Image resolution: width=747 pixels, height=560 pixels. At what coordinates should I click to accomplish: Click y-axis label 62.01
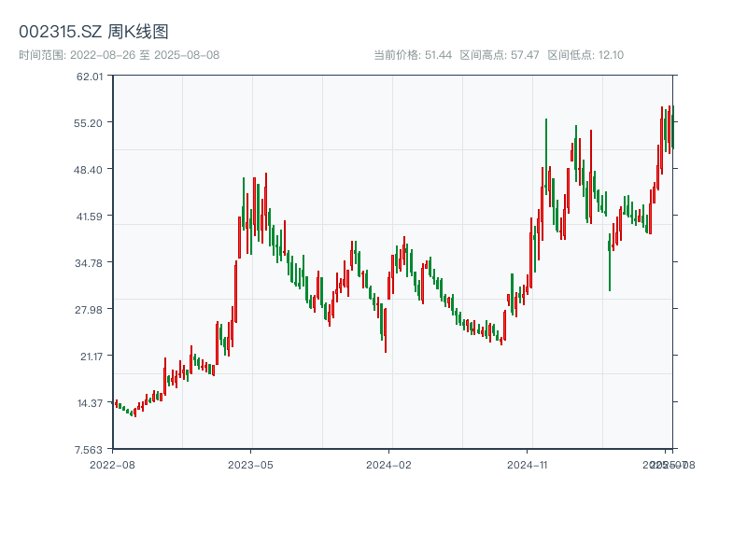tap(90, 77)
